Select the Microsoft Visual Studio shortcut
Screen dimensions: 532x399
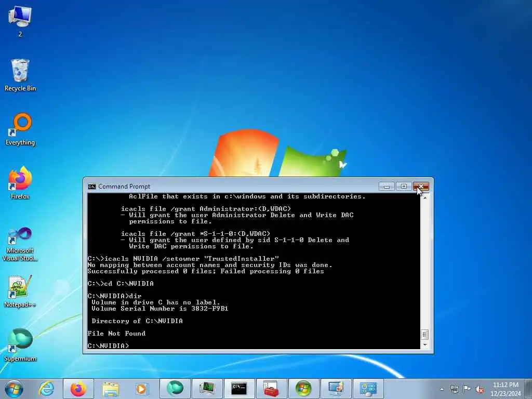tap(20, 244)
